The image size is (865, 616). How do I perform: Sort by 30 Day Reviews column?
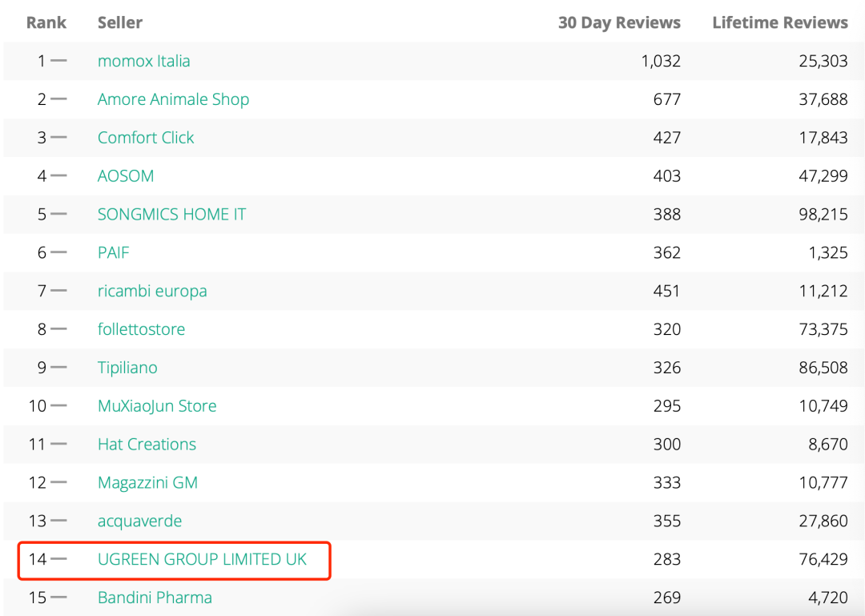pos(619,22)
